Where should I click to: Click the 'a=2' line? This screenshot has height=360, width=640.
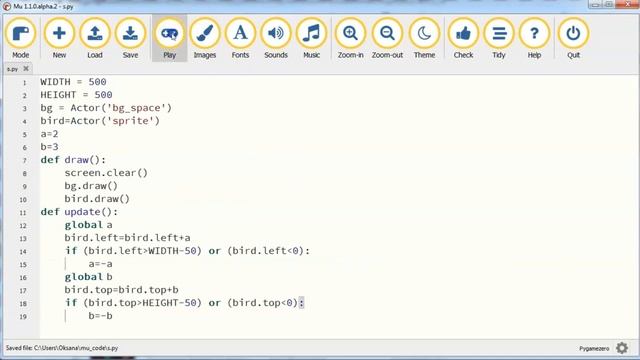tap(49, 134)
